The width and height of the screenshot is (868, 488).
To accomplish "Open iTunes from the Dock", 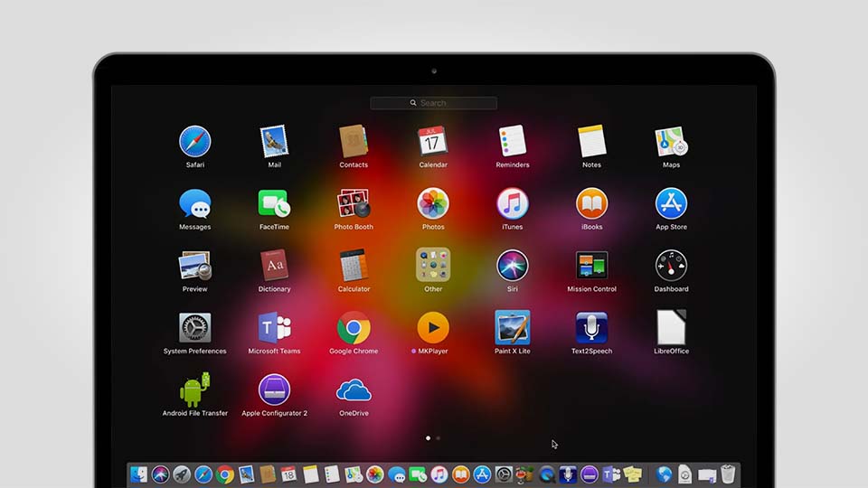I will click(439, 474).
